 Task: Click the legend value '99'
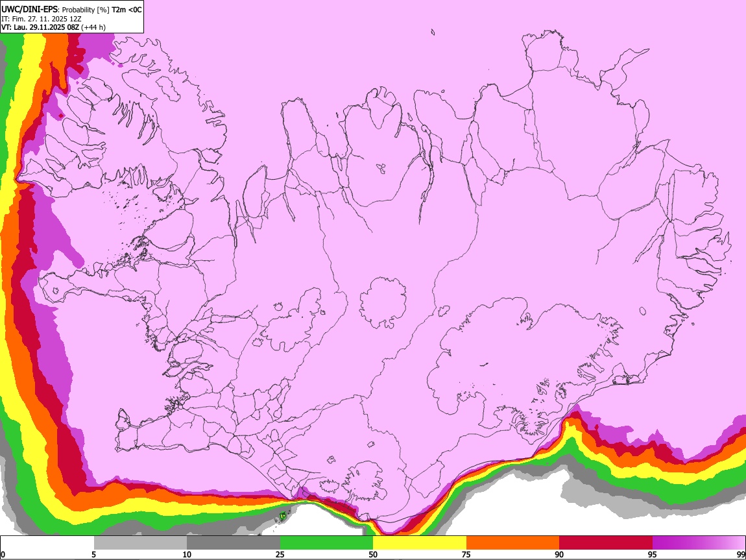[741, 555]
